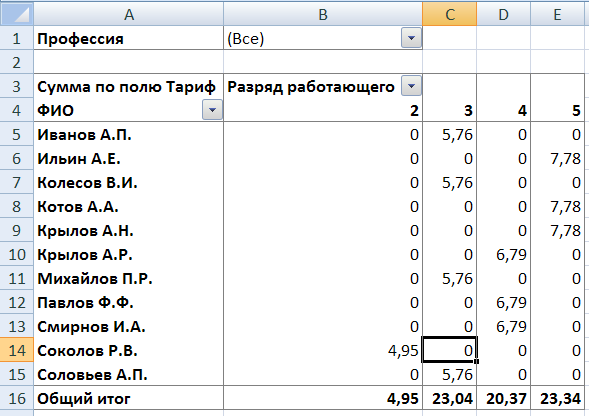This screenshot has height=416, width=589.
Task: Expand the Разряд работающего column filter
Action: [411, 86]
